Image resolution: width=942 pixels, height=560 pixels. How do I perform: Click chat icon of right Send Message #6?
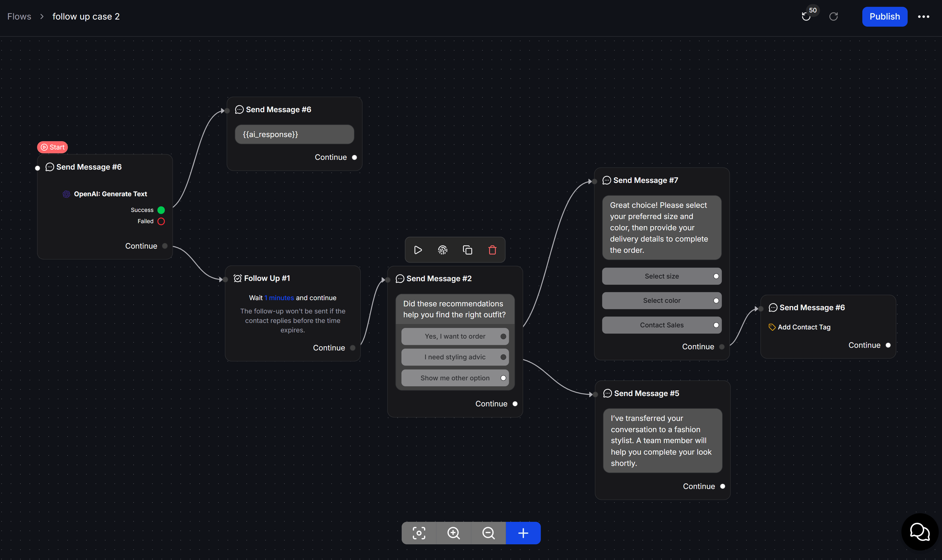(x=773, y=308)
